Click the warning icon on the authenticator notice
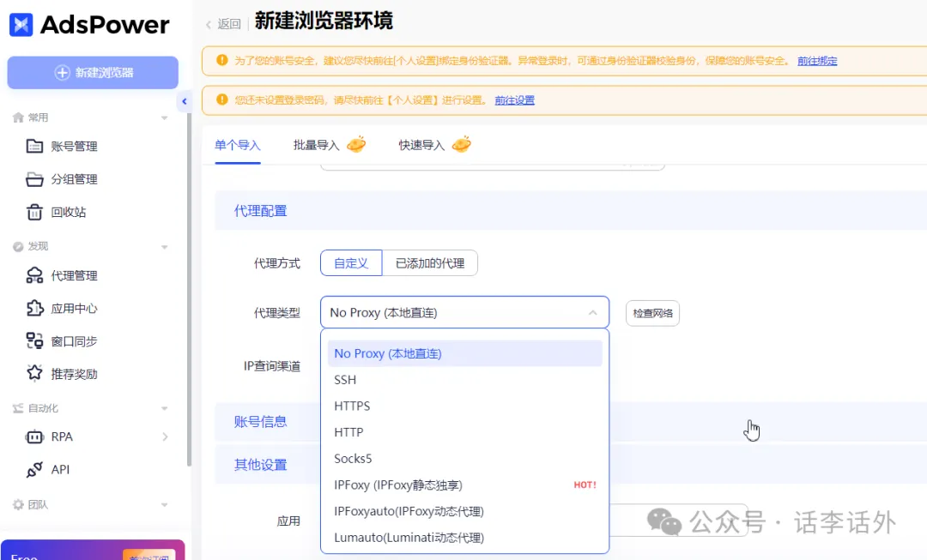Screen dimensions: 927x560 pos(221,60)
